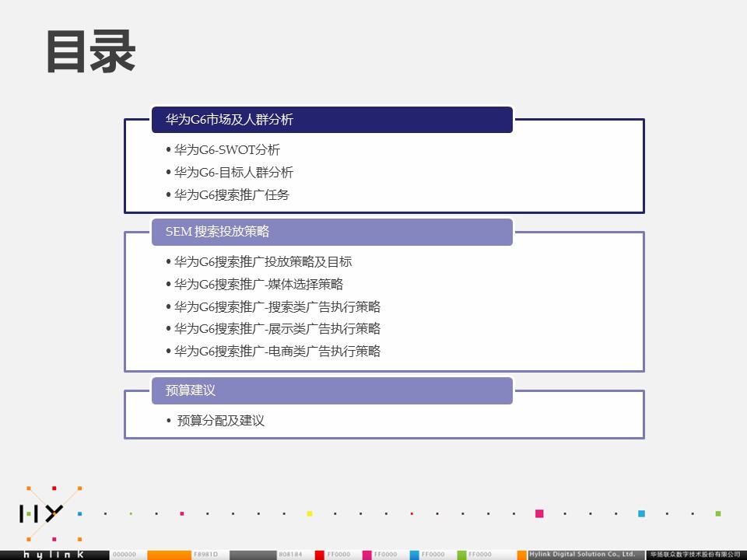The height and width of the screenshot is (560, 747).
Task: Open 华为G6搜索推广-展示类广告执行策略 entry
Action: coord(277,329)
